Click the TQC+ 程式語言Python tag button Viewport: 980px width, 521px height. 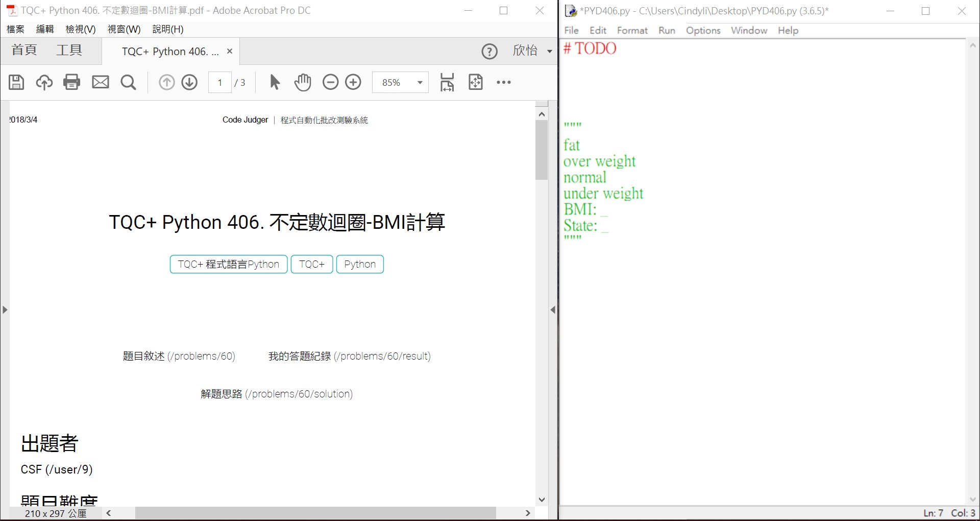pos(229,264)
